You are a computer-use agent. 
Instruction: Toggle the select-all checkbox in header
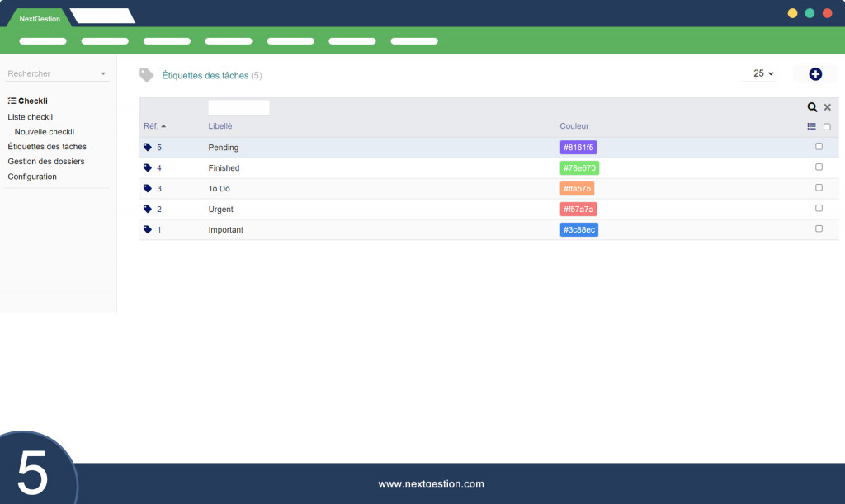tap(827, 126)
